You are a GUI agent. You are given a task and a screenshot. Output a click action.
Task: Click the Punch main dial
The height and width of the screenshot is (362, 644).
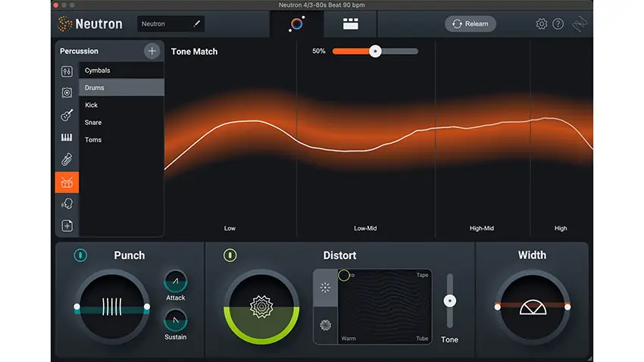[x=111, y=307]
